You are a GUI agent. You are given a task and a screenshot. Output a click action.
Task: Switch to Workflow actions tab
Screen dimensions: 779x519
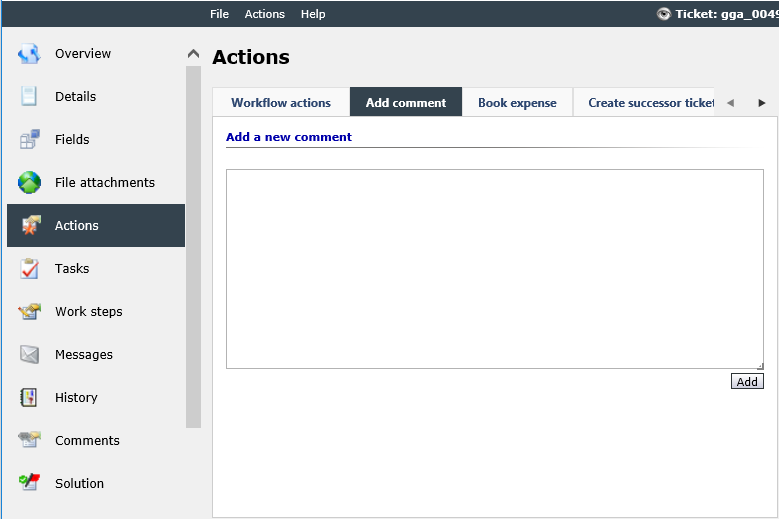(281, 102)
